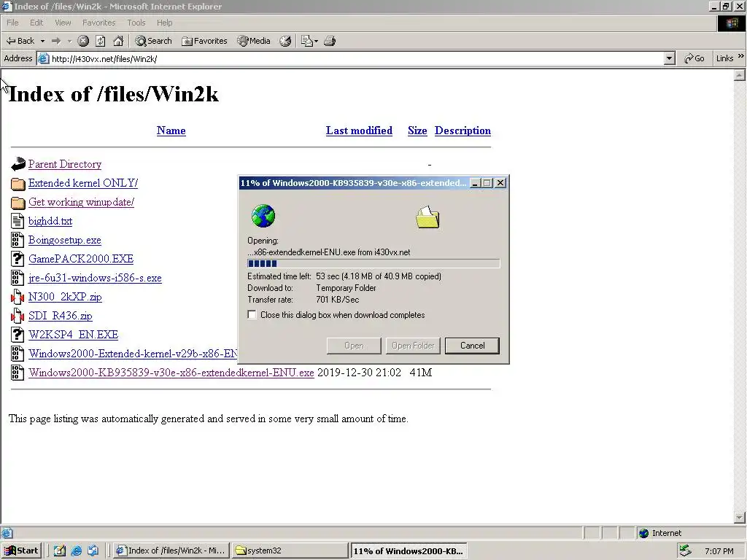
Task: Open the Search toolbar button
Action: coord(153,41)
